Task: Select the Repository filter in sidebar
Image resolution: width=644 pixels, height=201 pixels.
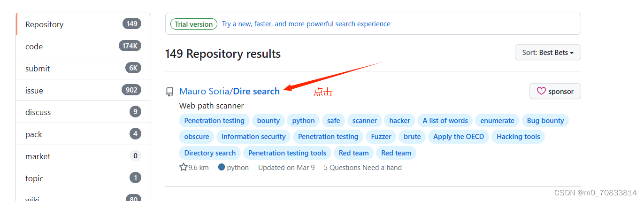Action: [84, 24]
